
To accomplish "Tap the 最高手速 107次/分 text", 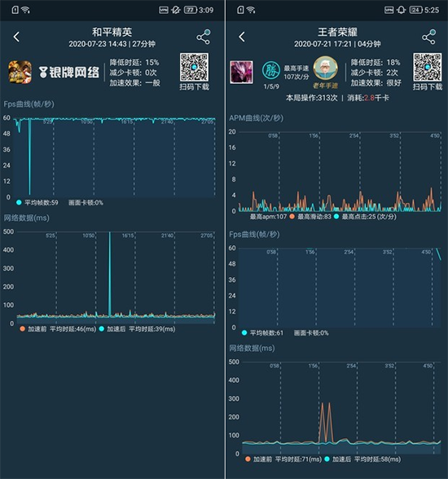I will point(296,73).
